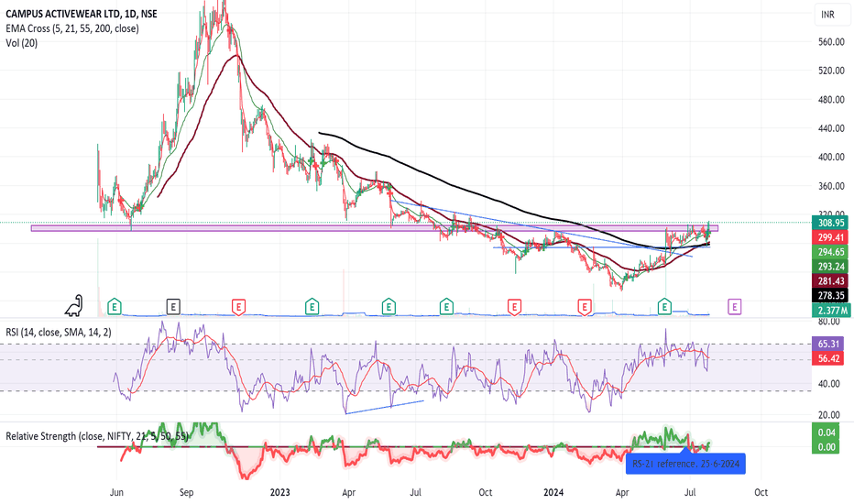Click the red 56.42 RSI average label
Image resolution: width=854 pixels, height=504 pixels.
click(x=827, y=358)
